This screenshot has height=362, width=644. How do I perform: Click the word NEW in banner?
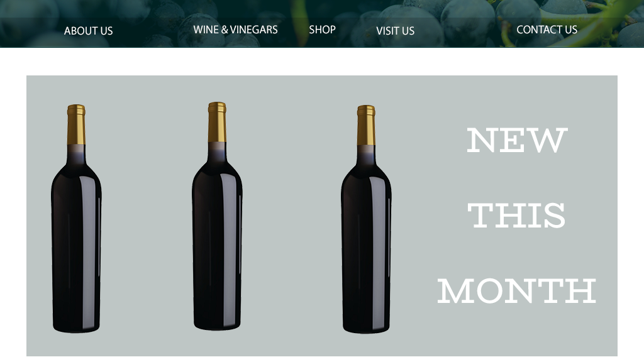point(517,140)
